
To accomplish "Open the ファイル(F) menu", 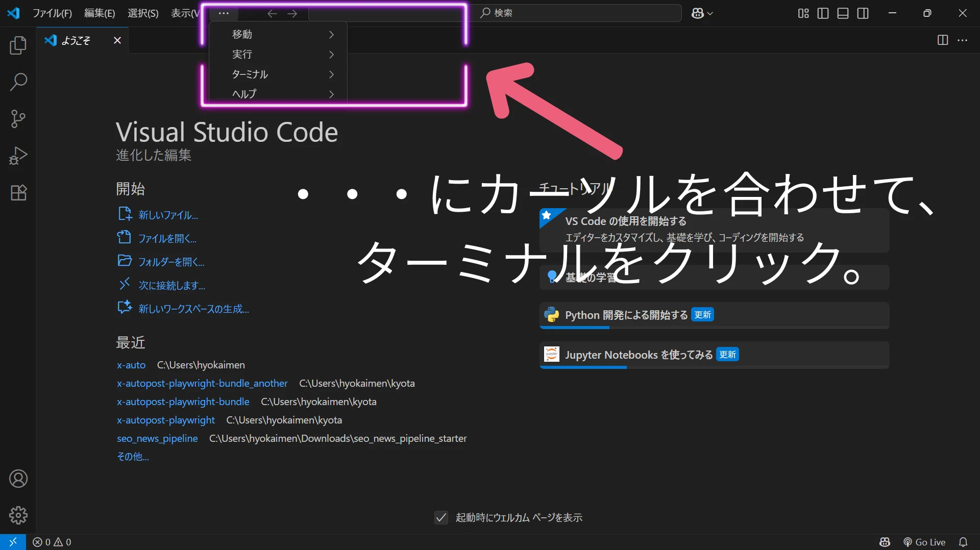I will (x=52, y=13).
